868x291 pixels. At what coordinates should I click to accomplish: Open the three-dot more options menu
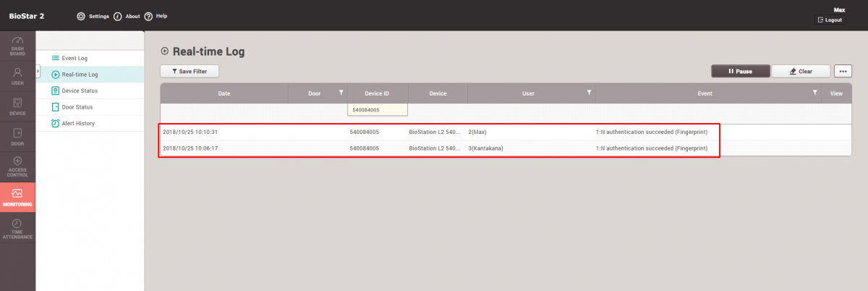point(843,71)
